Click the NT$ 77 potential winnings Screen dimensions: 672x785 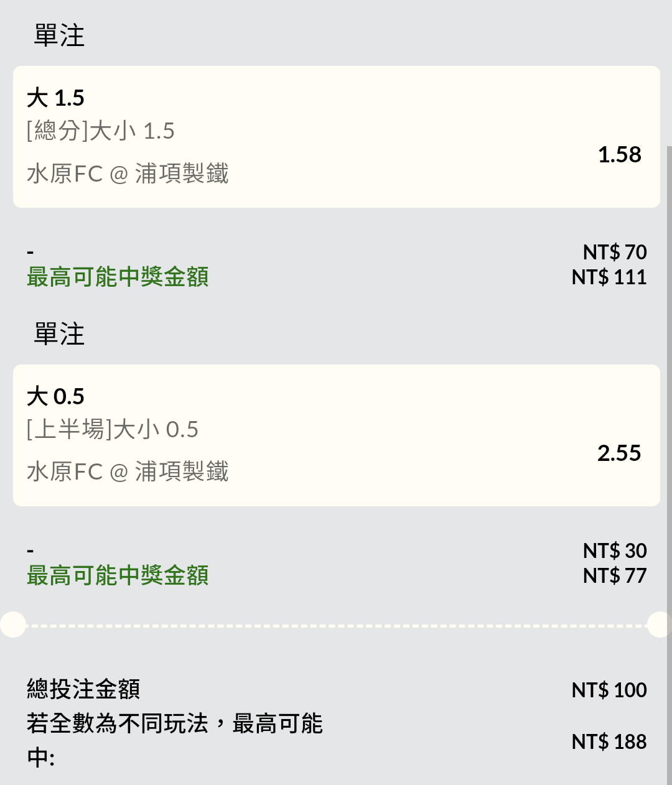pyautogui.click(x=614, y=575)
